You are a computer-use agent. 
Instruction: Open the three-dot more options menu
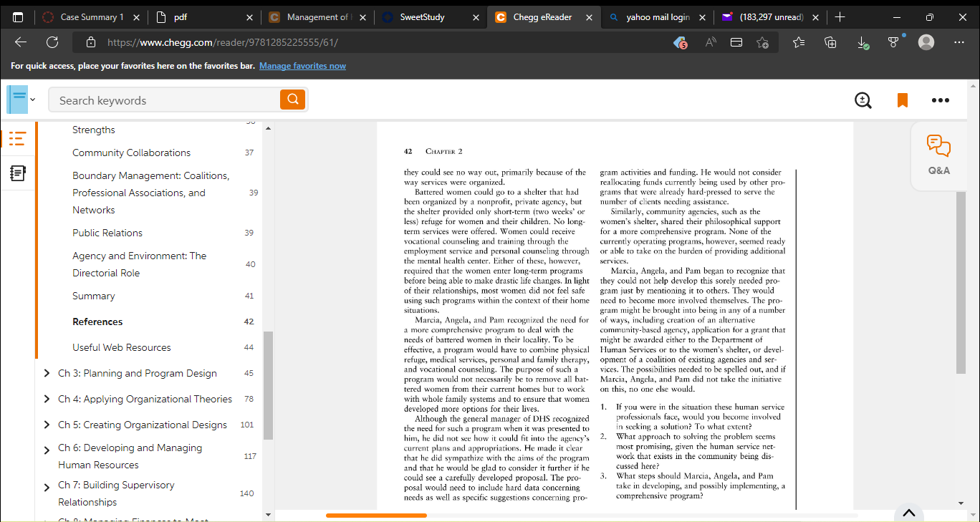tap(941, 100)
